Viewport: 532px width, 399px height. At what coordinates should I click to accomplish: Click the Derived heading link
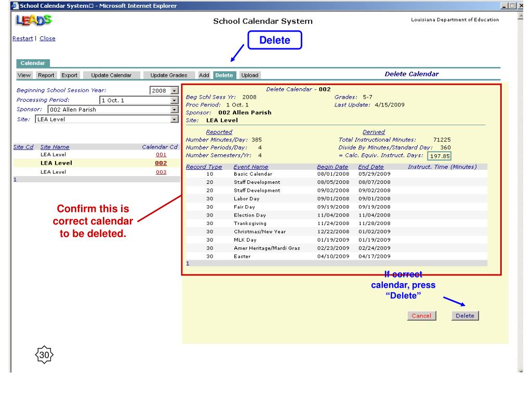374,132
